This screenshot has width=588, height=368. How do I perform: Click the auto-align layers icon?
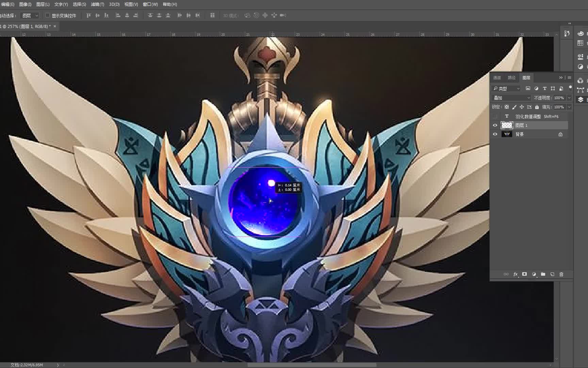[212, 15]
